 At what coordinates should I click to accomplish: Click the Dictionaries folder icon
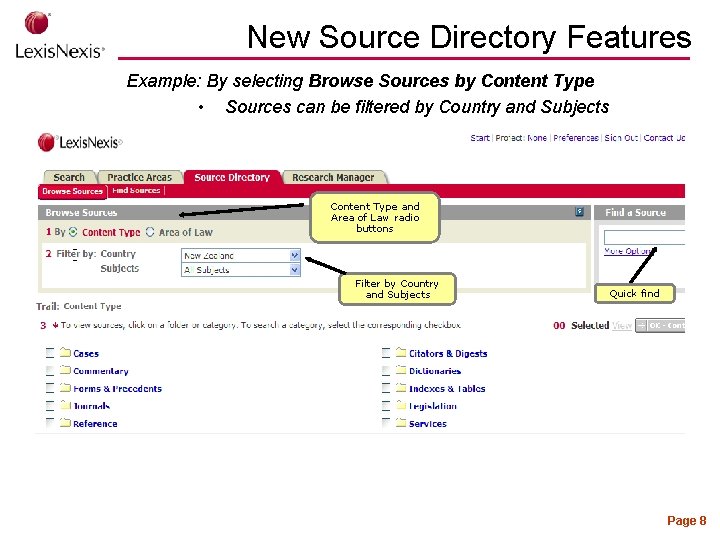click(x=401, y=370)
